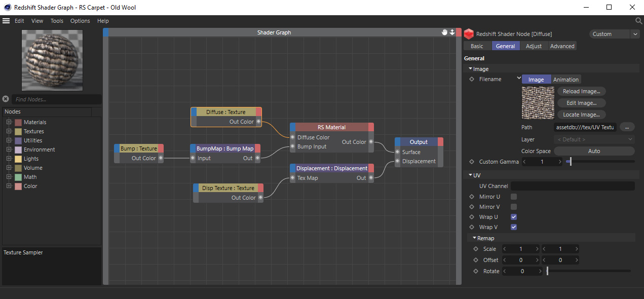Image resolution: width=644 pixels, height=299 pixels.
Task: Collapse the Remap section
Action: click(x=475, y=238)
